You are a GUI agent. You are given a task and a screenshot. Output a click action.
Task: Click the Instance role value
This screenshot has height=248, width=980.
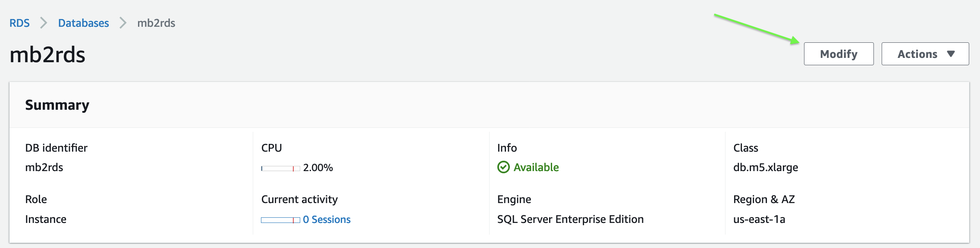tap(46, 219)
